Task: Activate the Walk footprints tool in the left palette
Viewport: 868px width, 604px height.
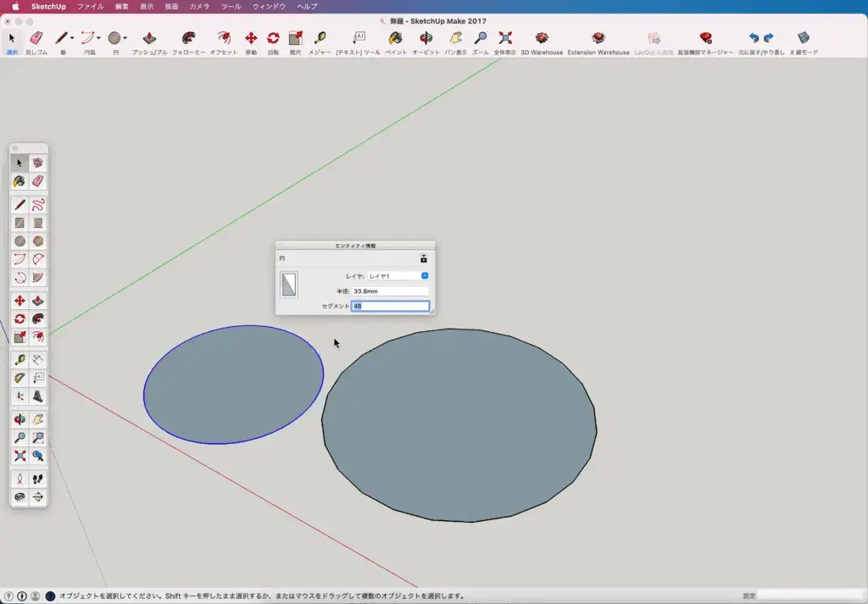Action: pyautogui.click(x=37, y=479)
